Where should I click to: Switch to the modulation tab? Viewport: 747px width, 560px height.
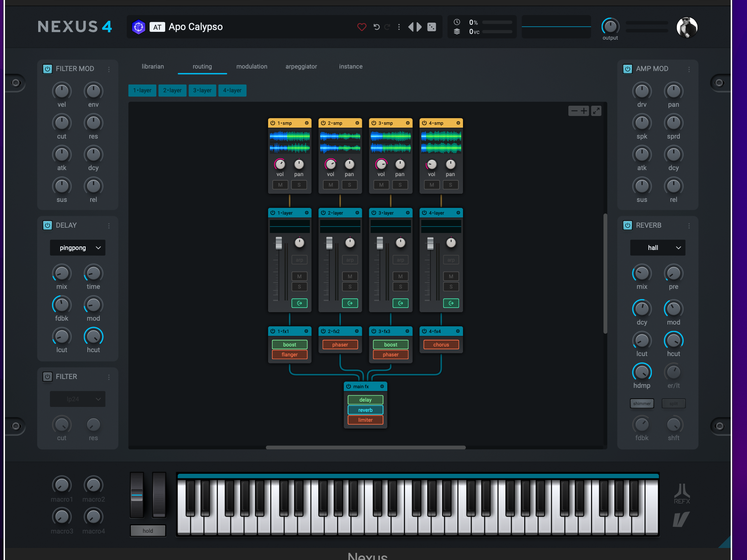(252, 66)
